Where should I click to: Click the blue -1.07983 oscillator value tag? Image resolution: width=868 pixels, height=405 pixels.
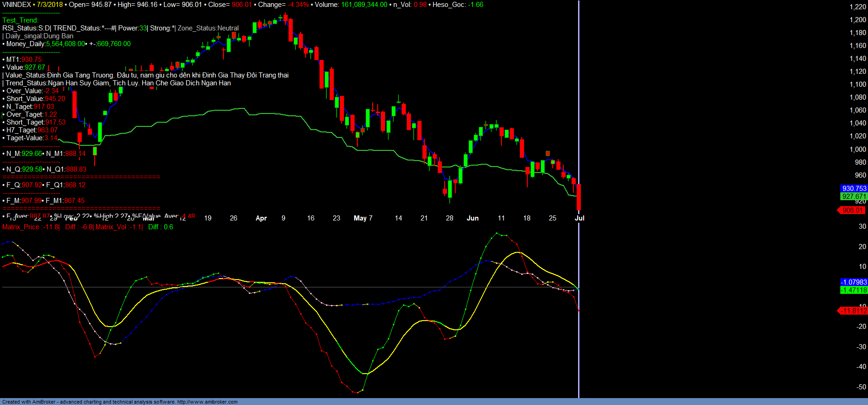(x=854, y=282)
